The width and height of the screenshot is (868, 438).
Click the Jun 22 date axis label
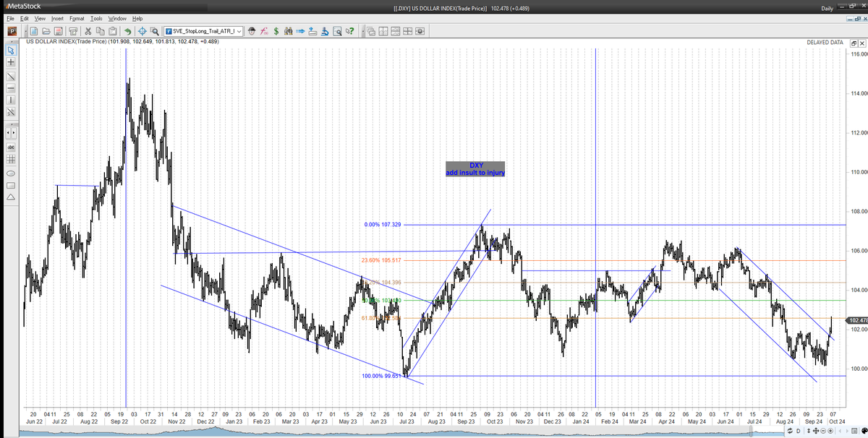[35, 420]
